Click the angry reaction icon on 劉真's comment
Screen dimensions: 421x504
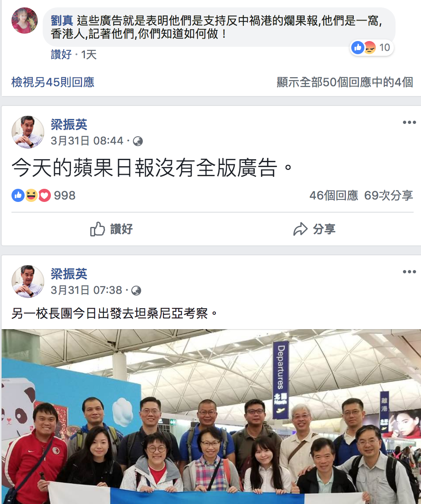pyautogui.click(x=370, y=48)
